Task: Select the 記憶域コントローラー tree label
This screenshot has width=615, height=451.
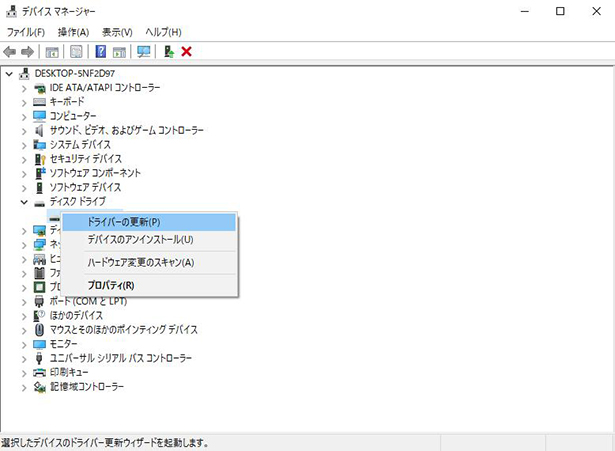Action: click(x=87, y=387)
